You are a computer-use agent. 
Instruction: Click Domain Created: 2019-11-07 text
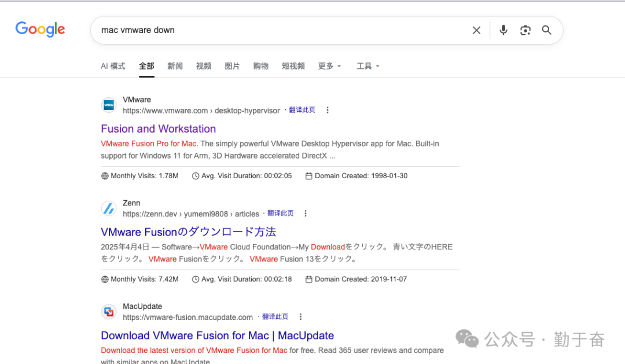[361, 279]
